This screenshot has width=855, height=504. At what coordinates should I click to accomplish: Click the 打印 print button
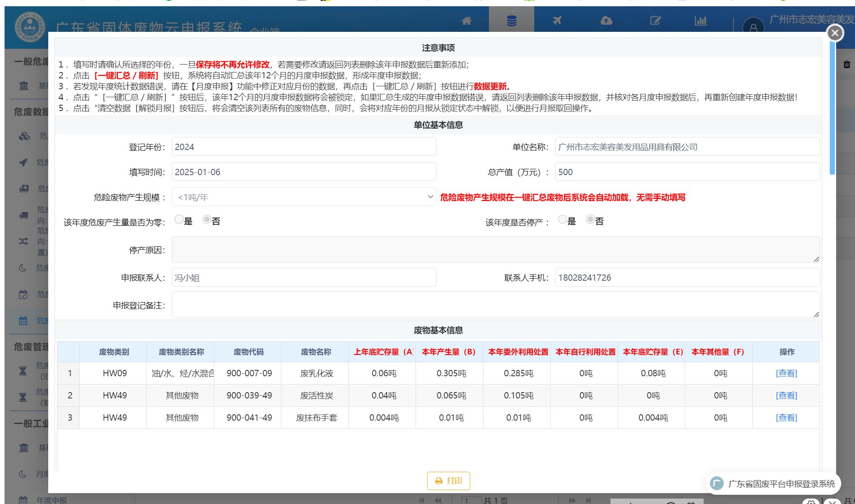448,481
